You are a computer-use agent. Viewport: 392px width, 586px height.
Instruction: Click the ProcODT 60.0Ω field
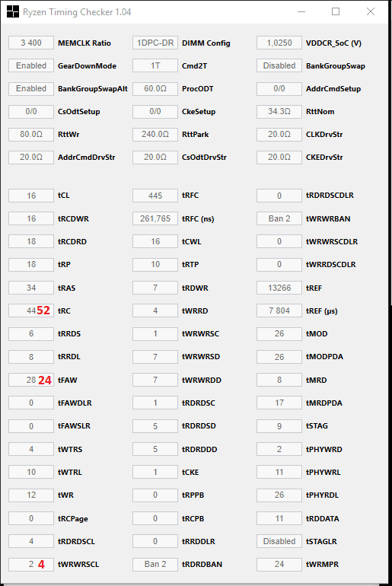pos(155,88)
